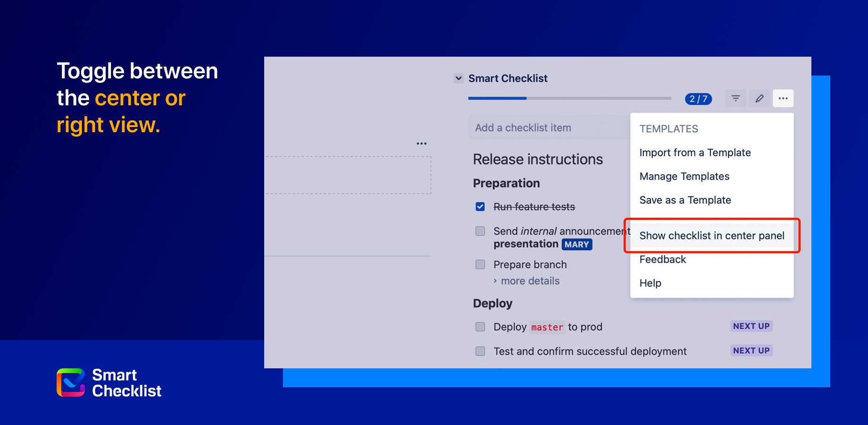Screen dimensions: 868x425
Task: Uncheck the Run feature tests checkbox
Action: (480, 206)
